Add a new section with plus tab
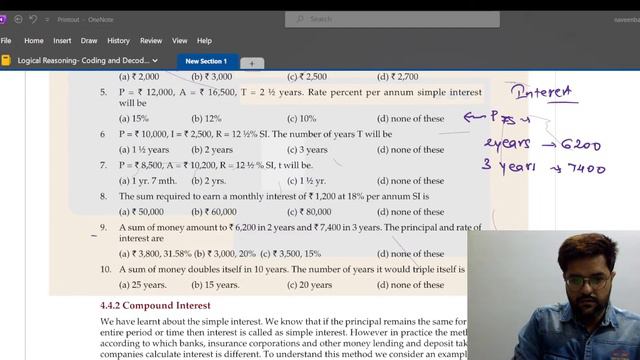 pyautogui.click(x=252, y=63)
